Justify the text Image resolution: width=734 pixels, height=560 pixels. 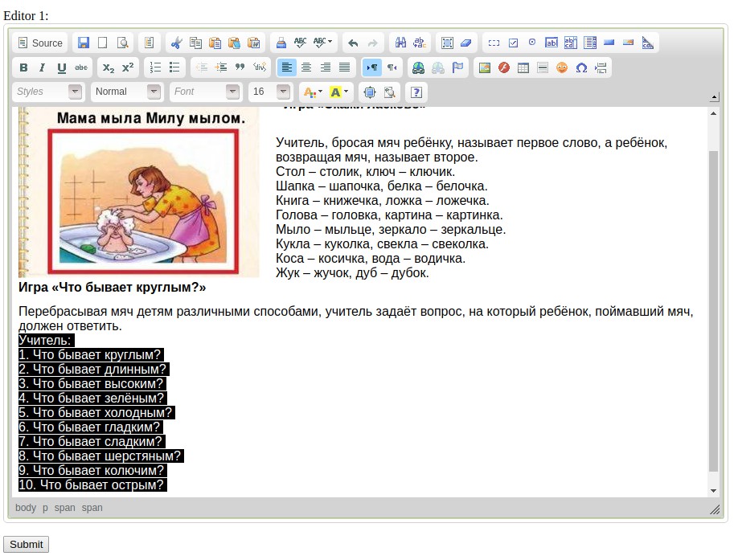(x=345, y=67)
